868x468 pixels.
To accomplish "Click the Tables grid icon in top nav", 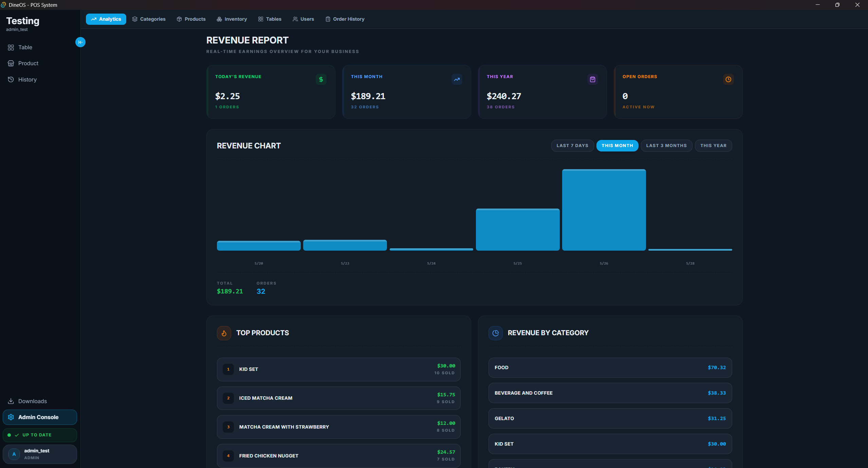I will point(261,19).
